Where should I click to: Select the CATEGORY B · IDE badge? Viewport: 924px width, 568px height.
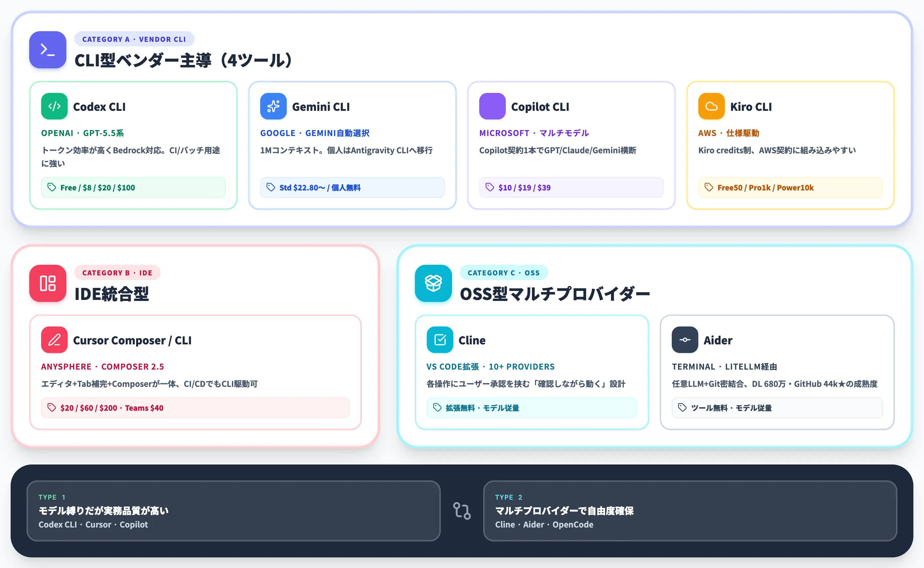tap(117, 273)
